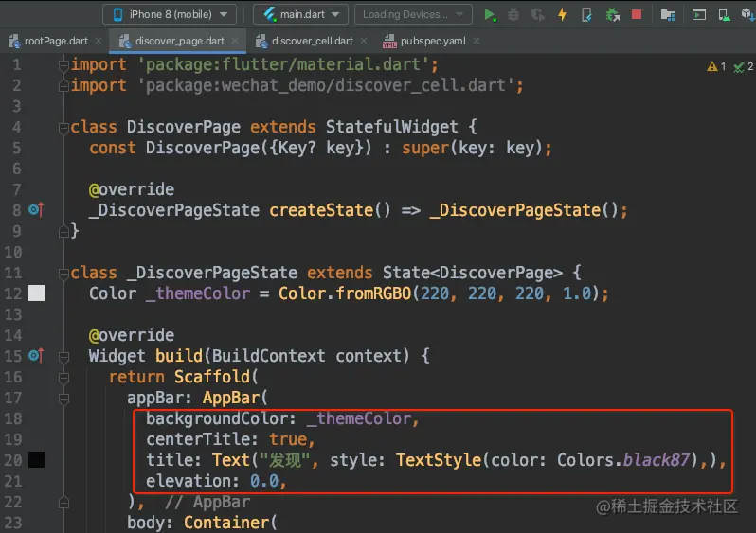The height and width of the screenshot is (533, 756).
Task: Click override gutter icon beside createState
Action: point(36,209)
